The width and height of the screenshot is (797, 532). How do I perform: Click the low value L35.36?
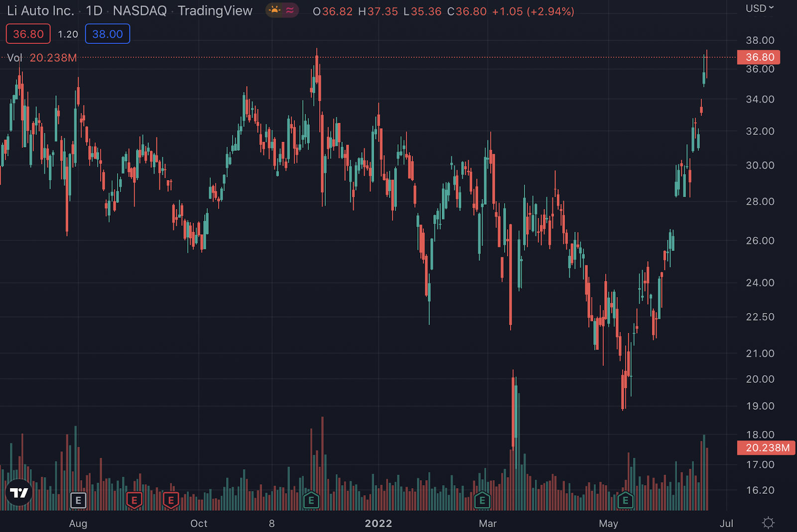coord(422,11)
